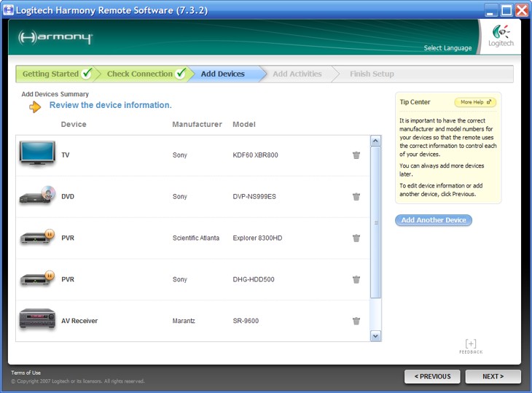Screen dimensions: 532x393
Task: Click the 'Tip Center' heading
Action: pos(415,102)
